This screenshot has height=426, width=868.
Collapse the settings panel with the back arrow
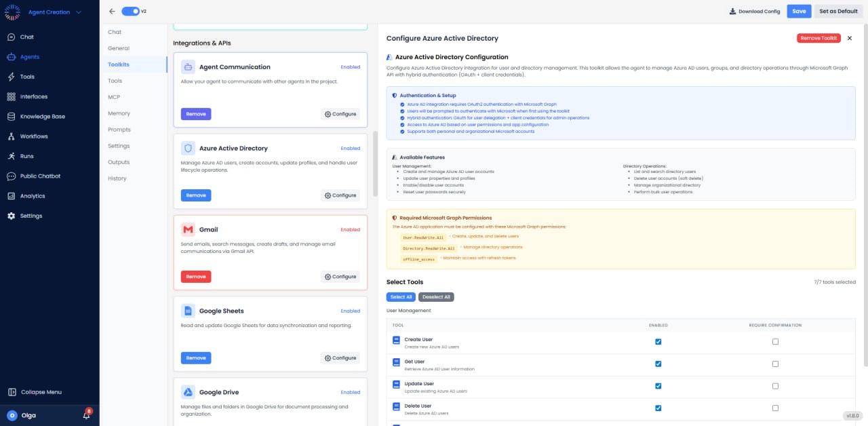coord(112,11)
